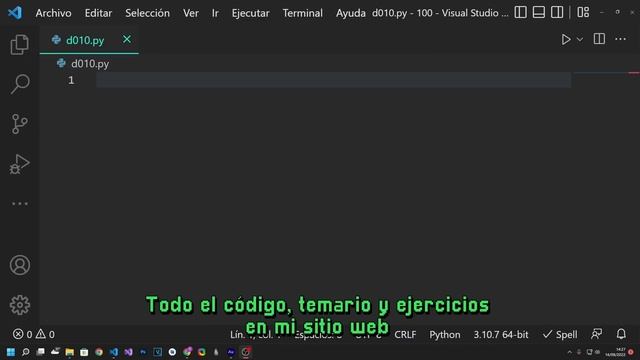Open the Search view in activity bar
This screenshot has width=640, height=360.
(20, 84)
